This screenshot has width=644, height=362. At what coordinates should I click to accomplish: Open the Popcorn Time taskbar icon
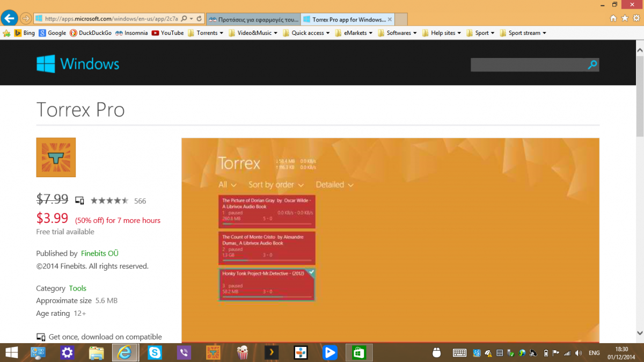point(243,352)
